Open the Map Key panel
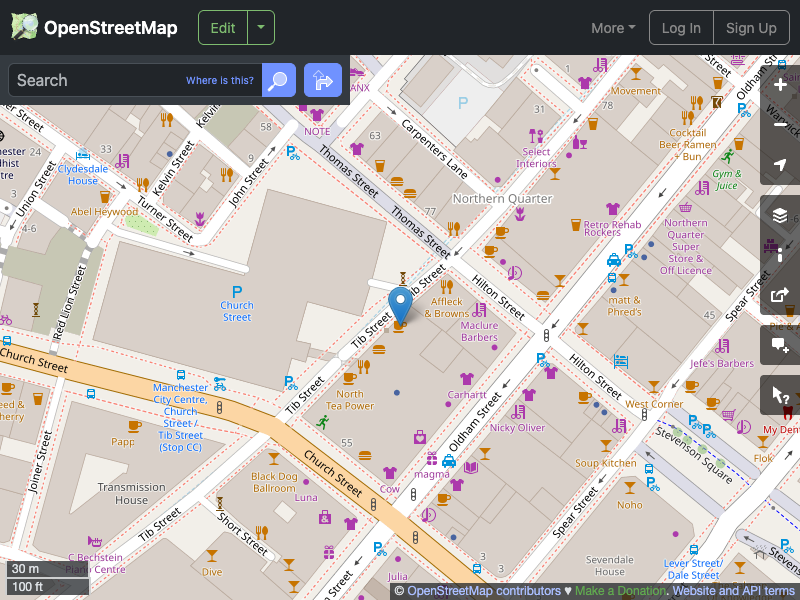The image size is (800, 600). [780, 254]
